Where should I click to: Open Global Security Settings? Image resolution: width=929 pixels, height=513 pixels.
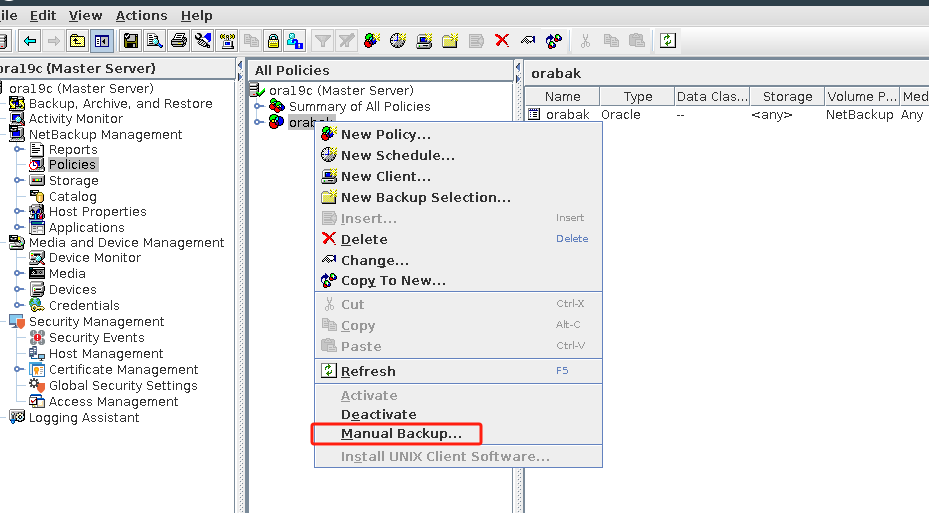point(123,386)
